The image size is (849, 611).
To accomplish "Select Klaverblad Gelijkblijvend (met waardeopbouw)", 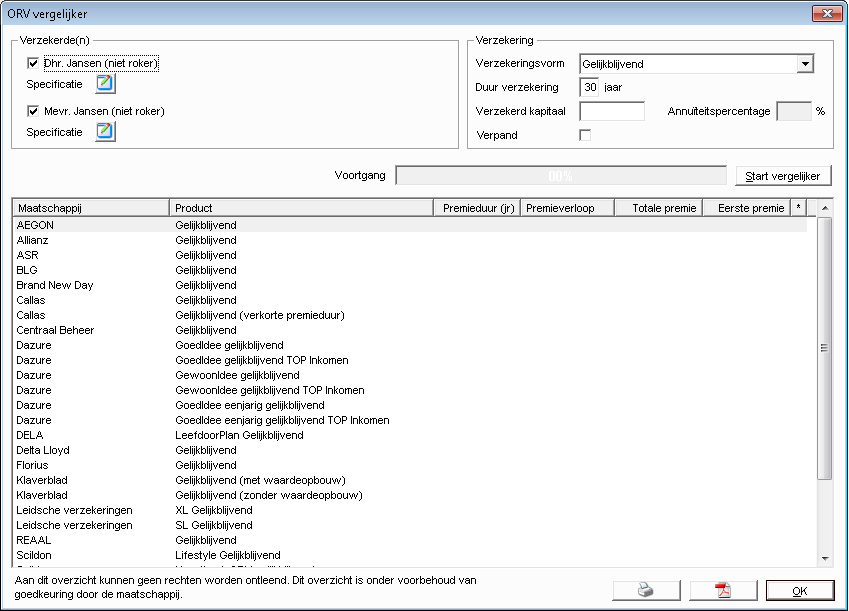I will point(410,480).
